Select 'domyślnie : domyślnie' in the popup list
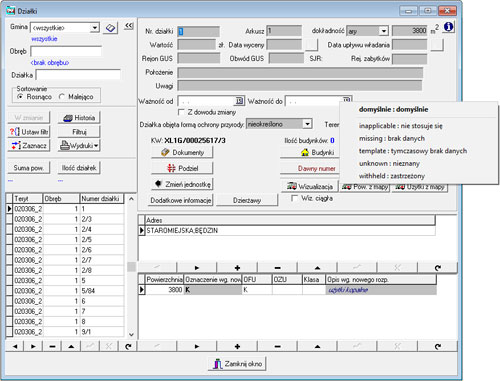Image resolution: width=500 pixels, height=381 pixels. coord(393,109)
